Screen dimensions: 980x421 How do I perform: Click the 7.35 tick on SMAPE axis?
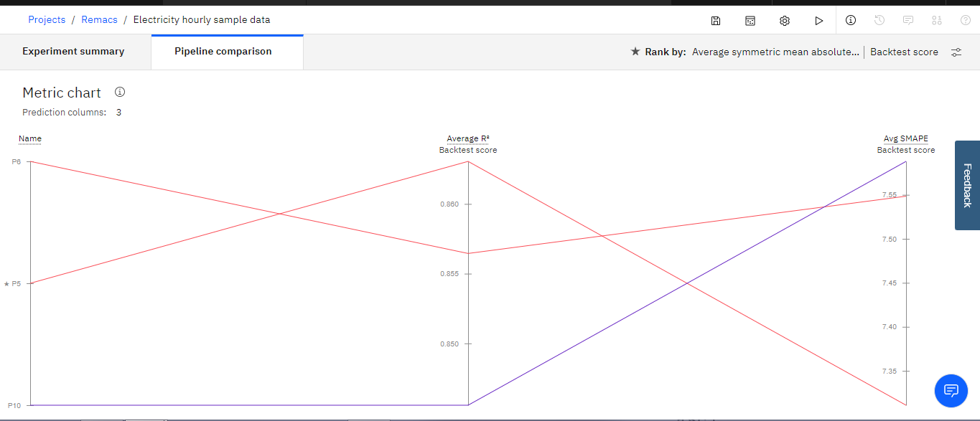click(889, 372)
